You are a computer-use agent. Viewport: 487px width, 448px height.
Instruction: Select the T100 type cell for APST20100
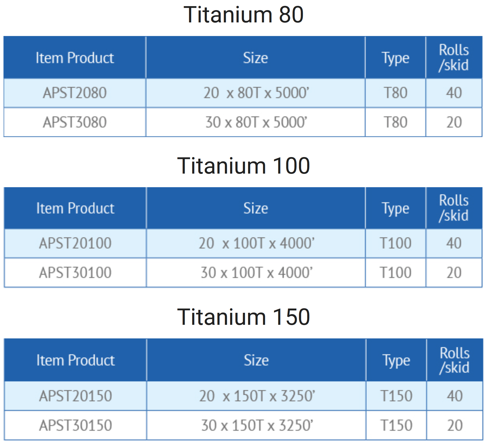click(396, 243)
